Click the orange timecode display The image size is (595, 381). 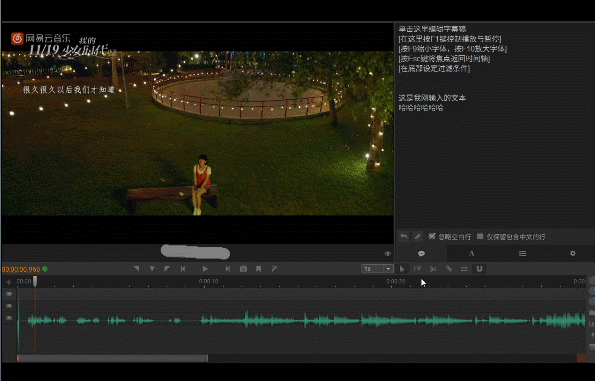21,269
